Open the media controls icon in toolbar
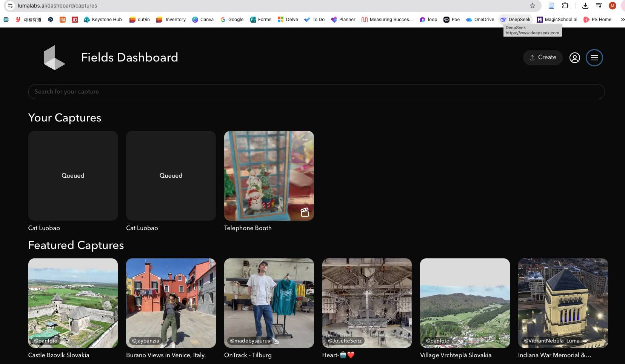This screenshot has height=364, width=625. pyautogui.click(x=599, y=6)
